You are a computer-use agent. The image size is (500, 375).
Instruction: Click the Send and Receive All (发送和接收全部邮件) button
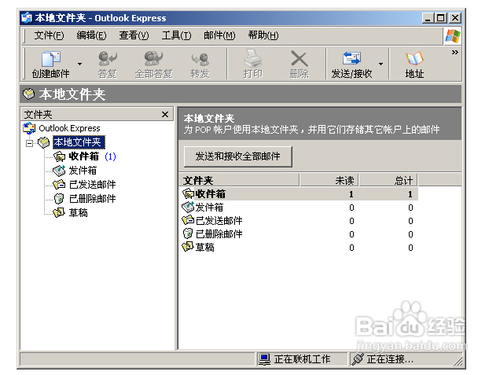238,156
